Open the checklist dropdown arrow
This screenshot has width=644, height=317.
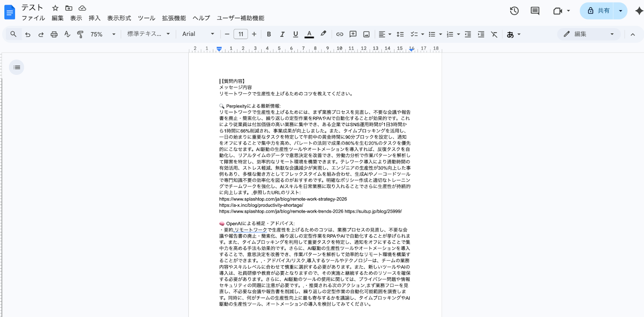pyautogui.click(x=423, y=34)
